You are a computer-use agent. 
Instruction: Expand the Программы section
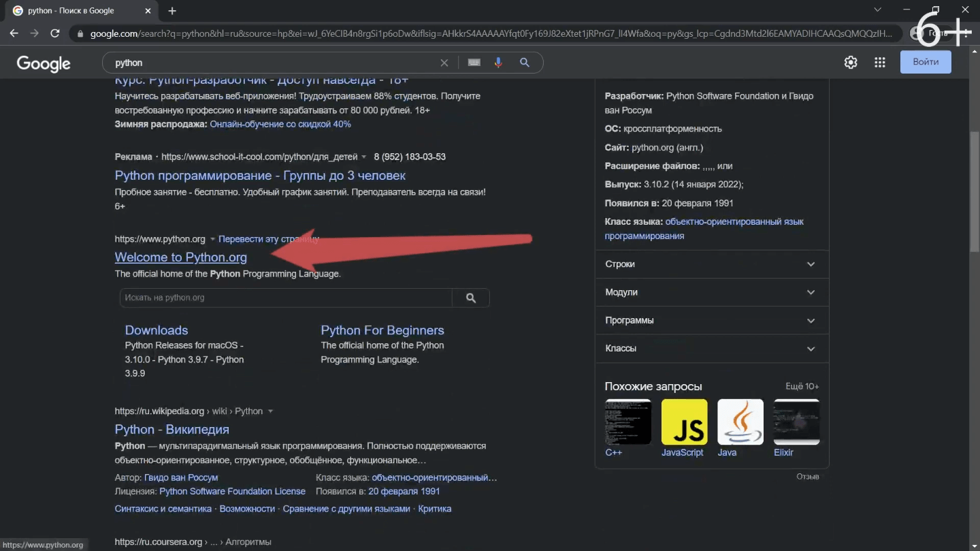click(x=712, y=320)
